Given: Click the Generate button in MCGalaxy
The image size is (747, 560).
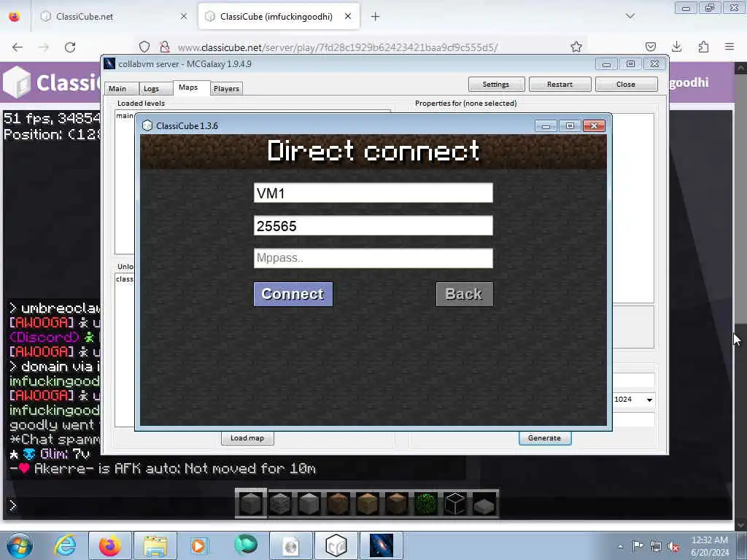Looking at the screenshot, I should pos(544,438).
